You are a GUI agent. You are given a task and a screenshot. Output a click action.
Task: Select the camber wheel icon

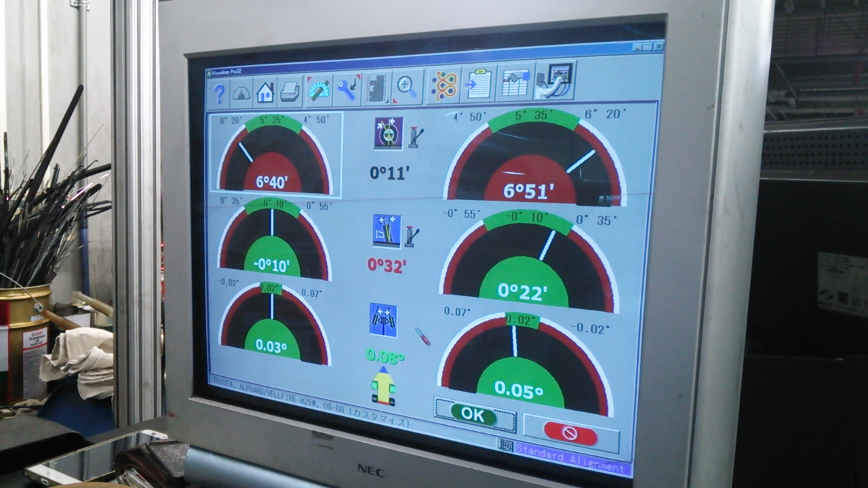(x=387, y=231)
